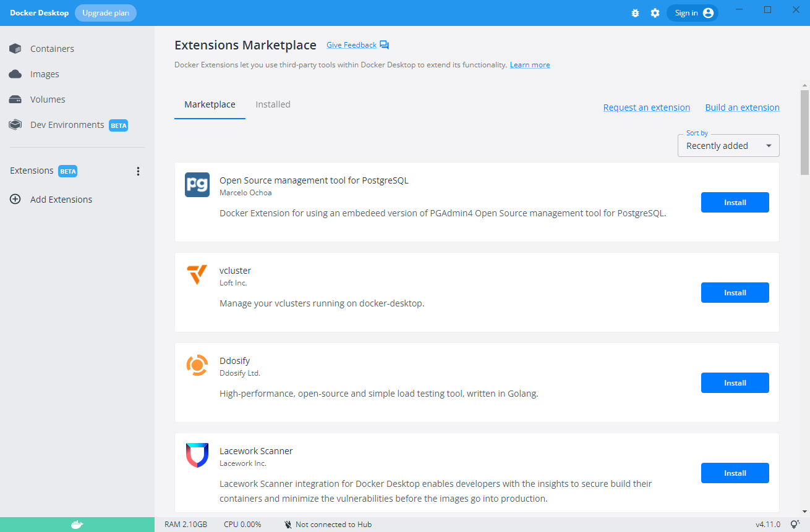Click the lightbulb tips icon
The height and width of the screenshot is (532, 810).
(795, 525)
